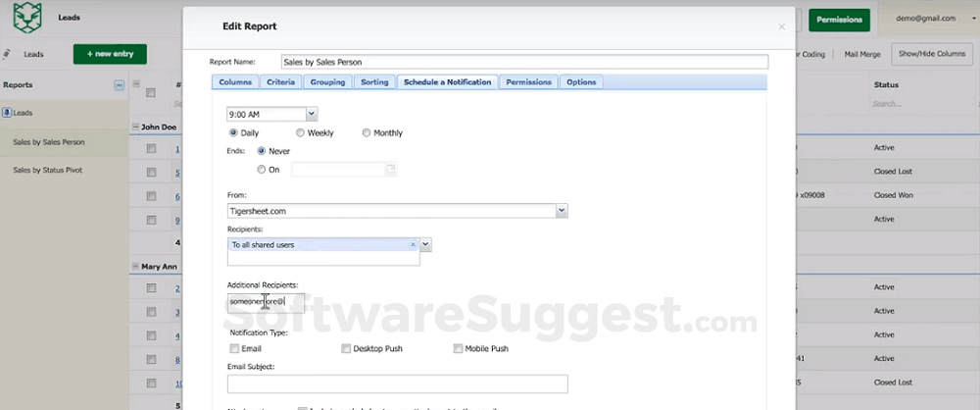Screen dimensions: 980x410
Task: Select the Daily frequency option
Action: coord(234,132)
